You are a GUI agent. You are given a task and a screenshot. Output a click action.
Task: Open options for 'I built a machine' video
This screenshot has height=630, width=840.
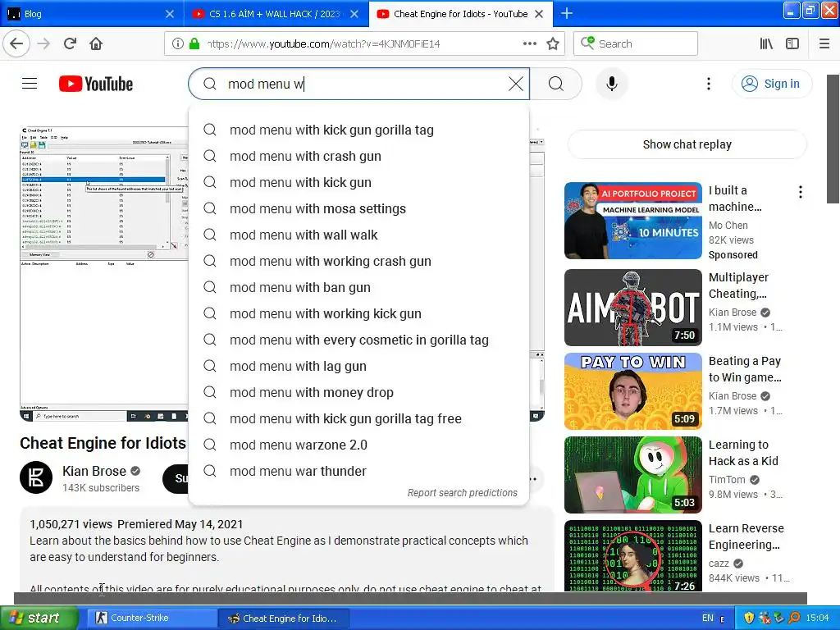coord(801,192)
